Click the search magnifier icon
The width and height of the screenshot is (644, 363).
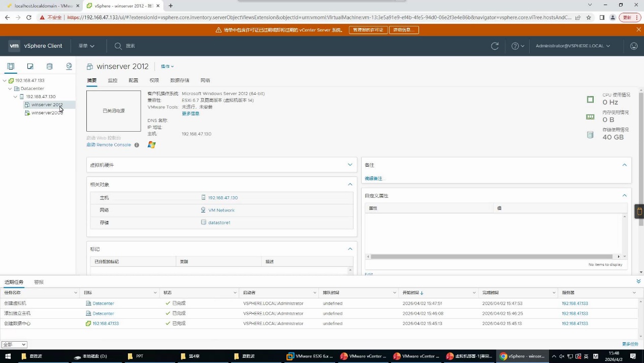pos(118,46)
